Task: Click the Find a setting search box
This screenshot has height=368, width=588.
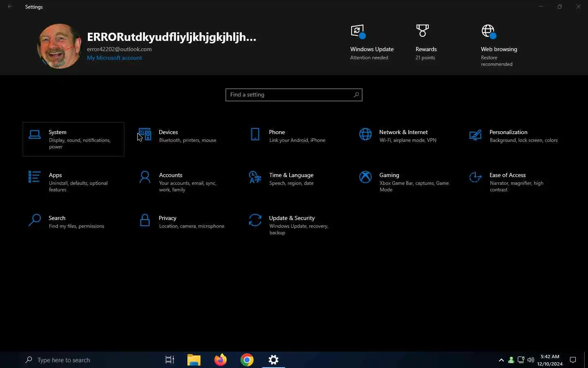Action: [294, 95]
